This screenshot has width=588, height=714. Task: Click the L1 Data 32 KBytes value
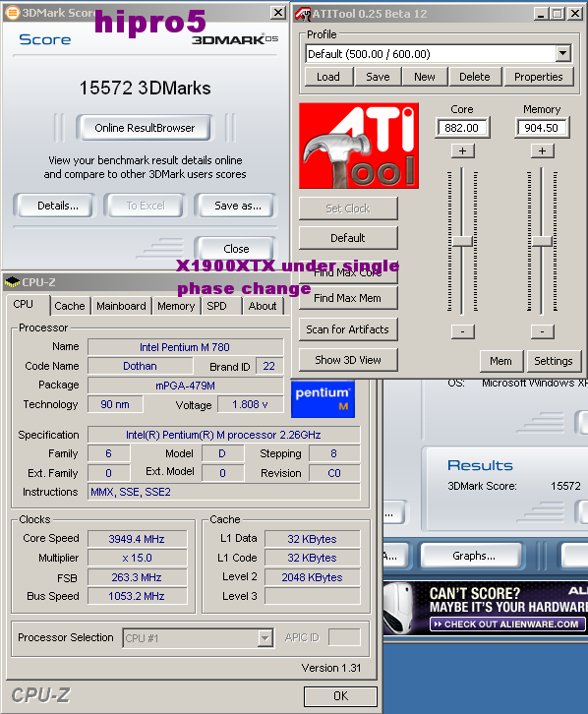313,539
